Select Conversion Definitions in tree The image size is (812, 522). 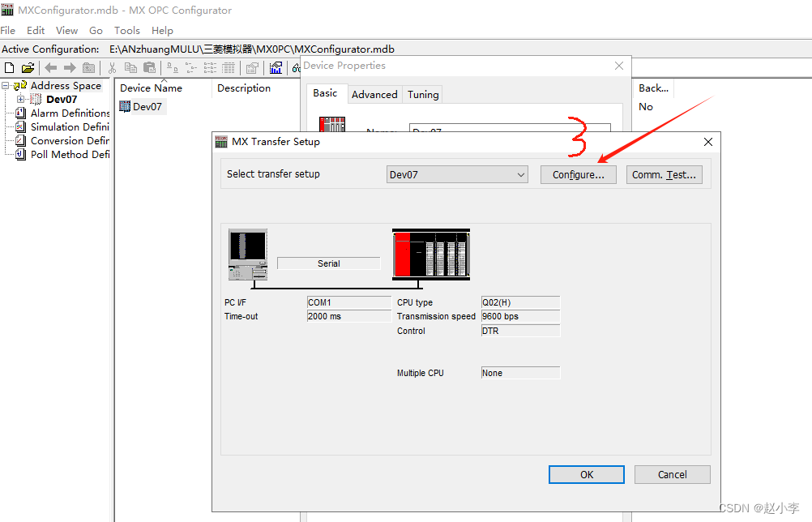(70, 140)
